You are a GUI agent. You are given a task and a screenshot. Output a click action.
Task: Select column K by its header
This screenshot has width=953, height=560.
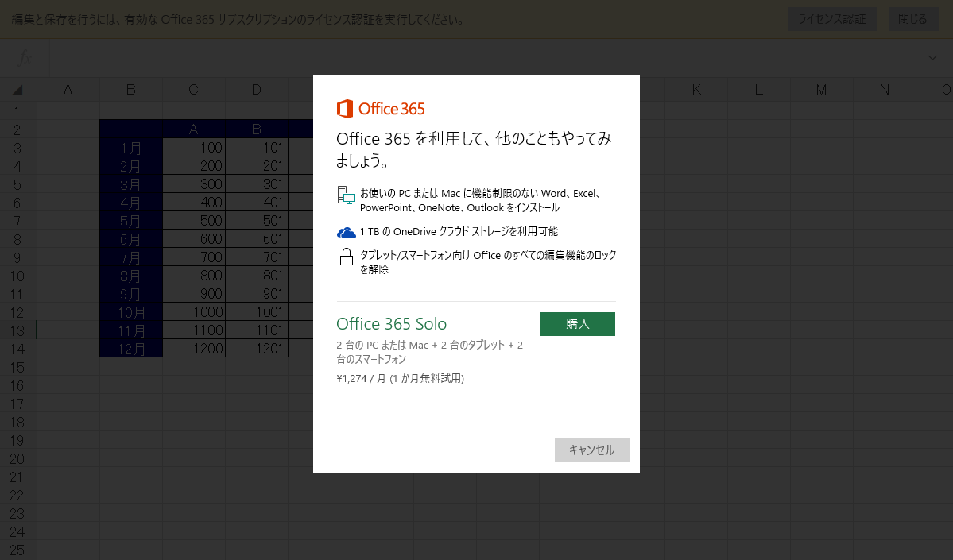[x=696, y=90]
